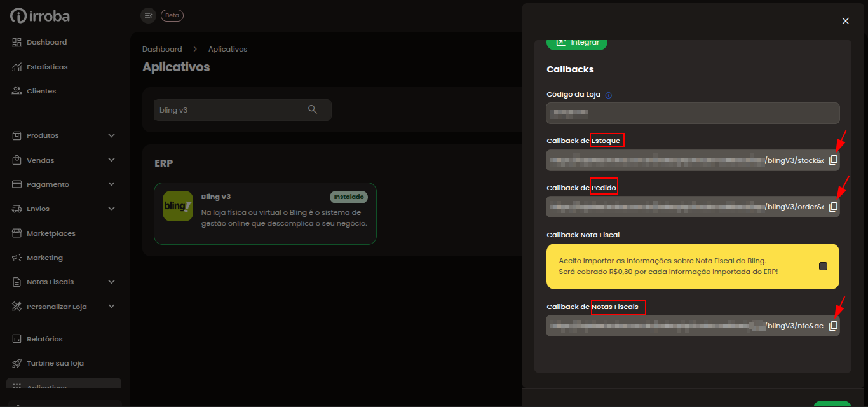The image size is (868, 407).
Task: Click the Marketing menu item label
Action: click(44, 258)
